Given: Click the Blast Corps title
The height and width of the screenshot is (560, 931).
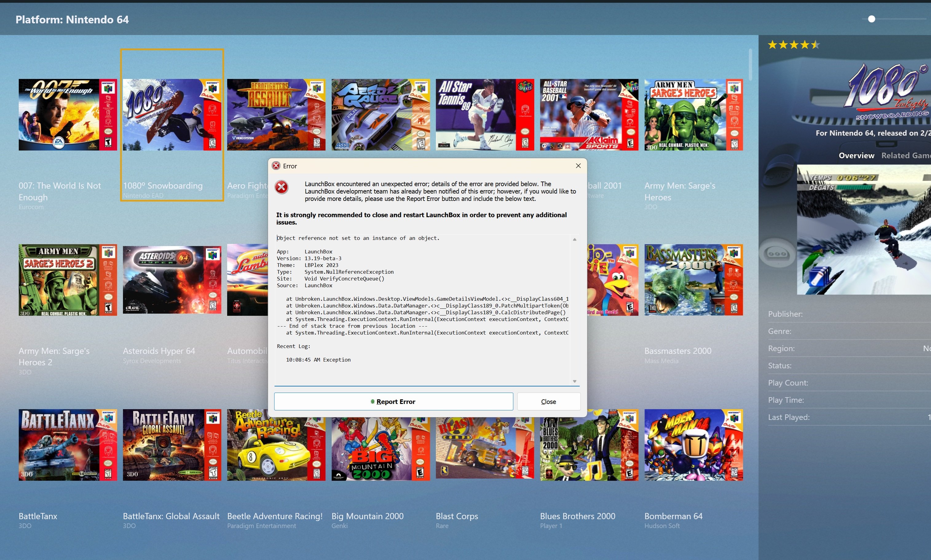Looking at the screenshot, I should (x=457, y=516).
